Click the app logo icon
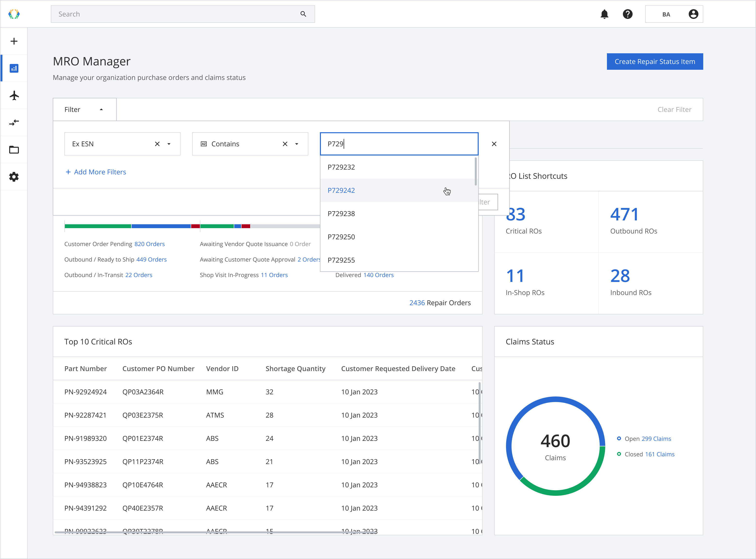Screen dimensions: 756x559 14,14
